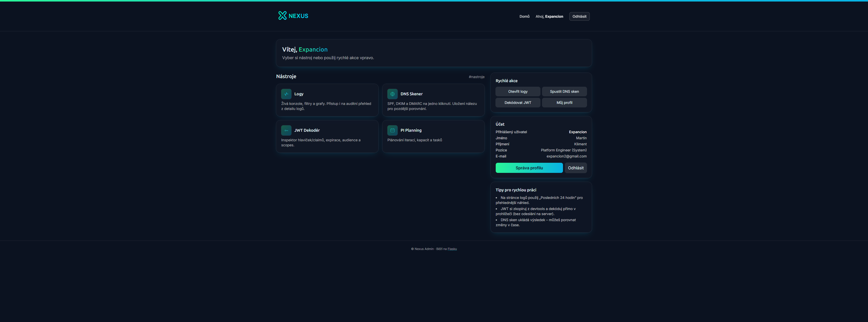
Task: Click the #nastroje anchor tag
Action: (x=476, y=77)
